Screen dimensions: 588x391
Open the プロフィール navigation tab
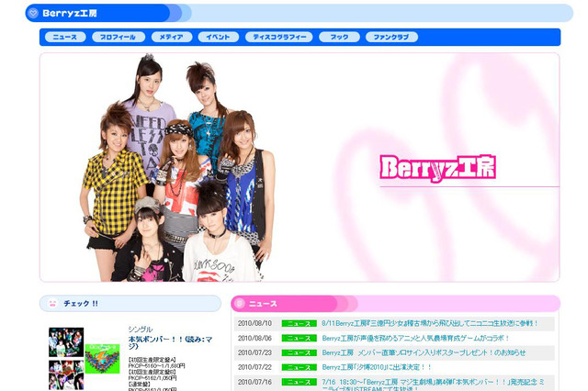[x=119, y=37]
